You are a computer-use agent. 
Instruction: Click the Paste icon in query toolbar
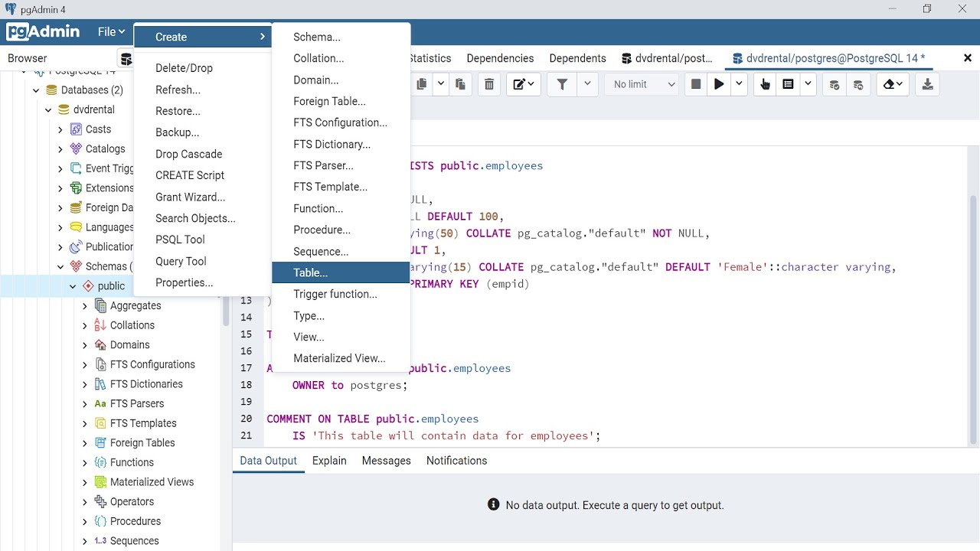[460, 84]
